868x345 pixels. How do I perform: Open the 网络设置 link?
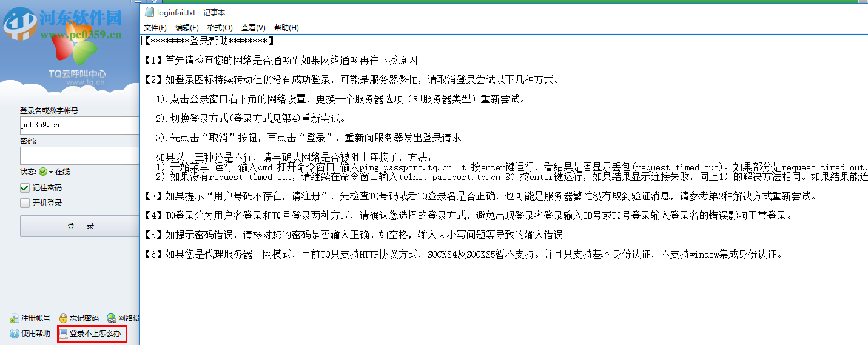[129, 318]
